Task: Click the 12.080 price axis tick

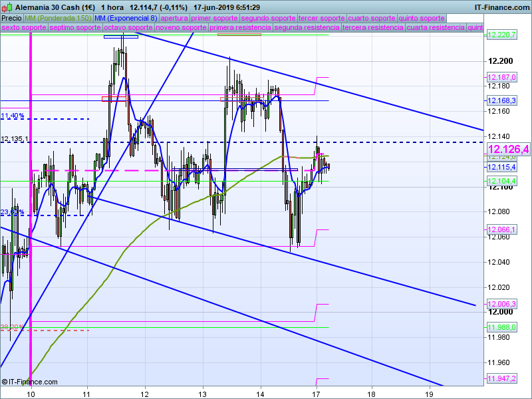Action: [499, 211]
